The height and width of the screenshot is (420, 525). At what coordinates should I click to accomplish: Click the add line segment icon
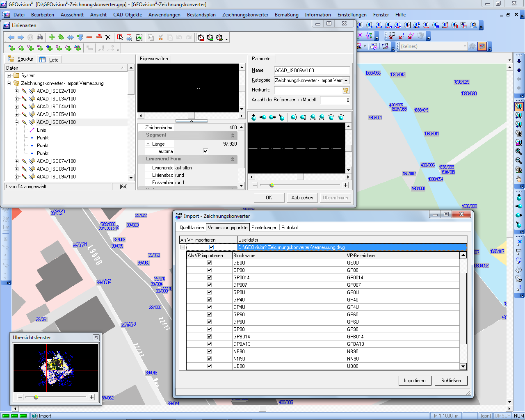coord(21,48)
